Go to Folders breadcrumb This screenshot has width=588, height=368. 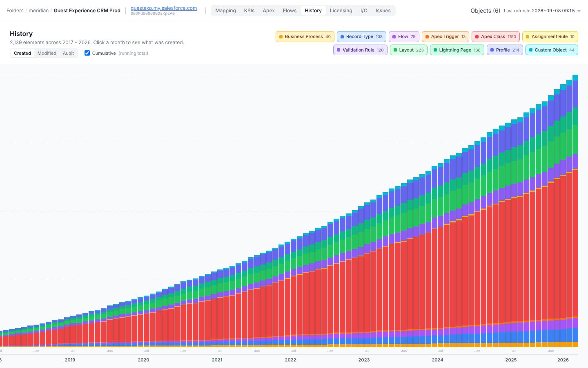pyautogui.click(x=15, y=11)
